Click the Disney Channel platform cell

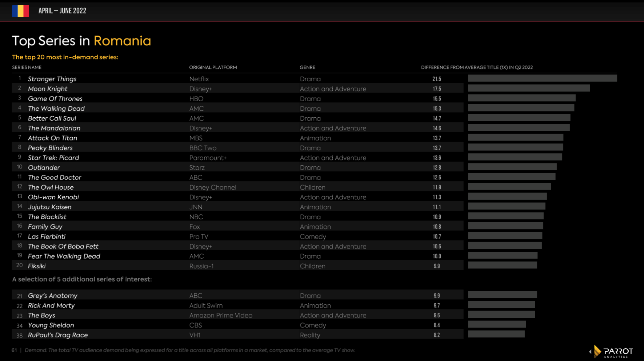coord(213,187)
